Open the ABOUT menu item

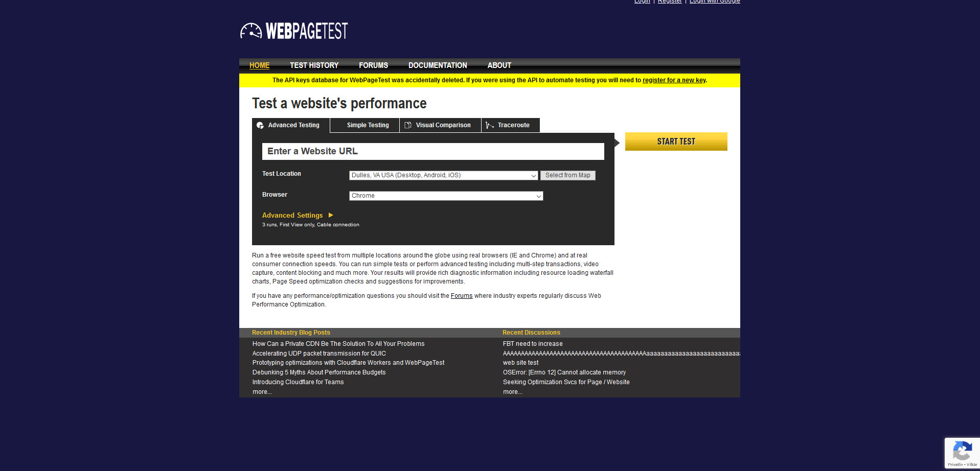pos(499,65)
